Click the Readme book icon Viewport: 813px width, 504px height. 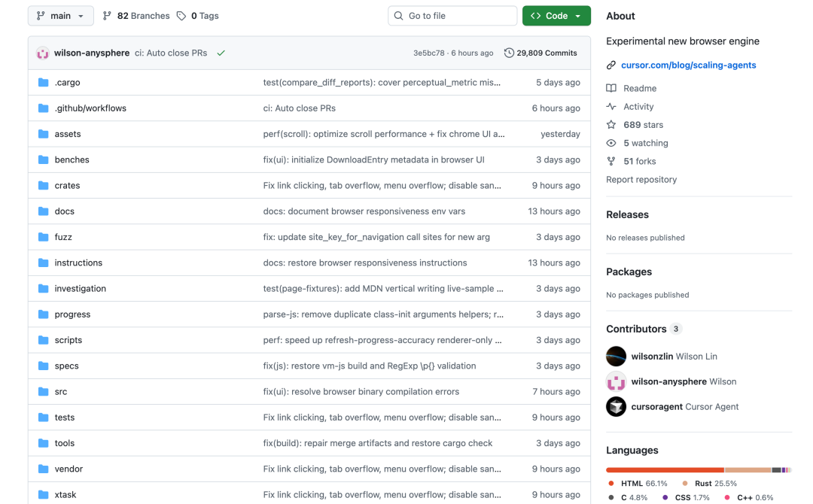(x=611, y=89)
